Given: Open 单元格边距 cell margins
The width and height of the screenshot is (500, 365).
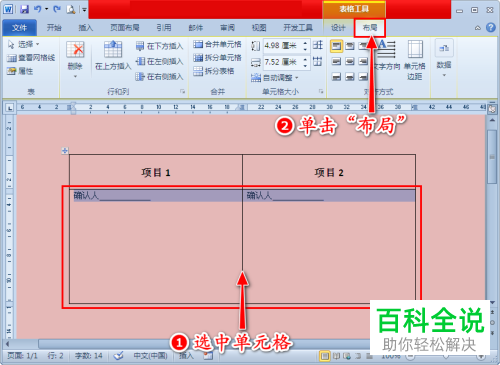Looking at the screenshot, I should point(415,60).
